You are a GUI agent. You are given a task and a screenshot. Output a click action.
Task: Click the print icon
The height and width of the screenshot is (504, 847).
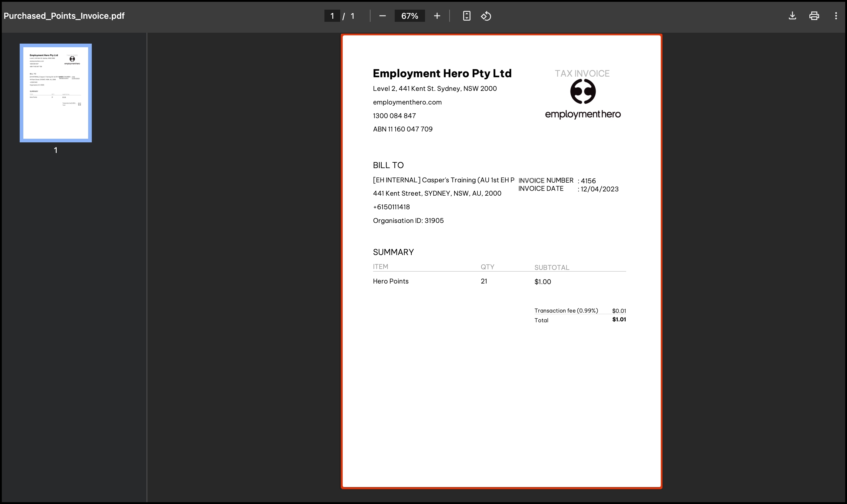[814, 16]
